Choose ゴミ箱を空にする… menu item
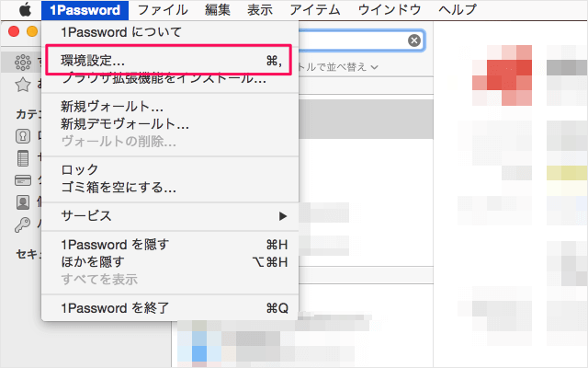 (170, 187)
